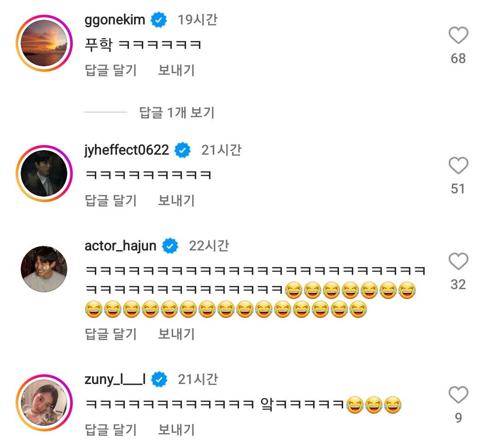The image size is (497, 448).
Task: Open zuny_l___l's profile picture
Action: 44,399
